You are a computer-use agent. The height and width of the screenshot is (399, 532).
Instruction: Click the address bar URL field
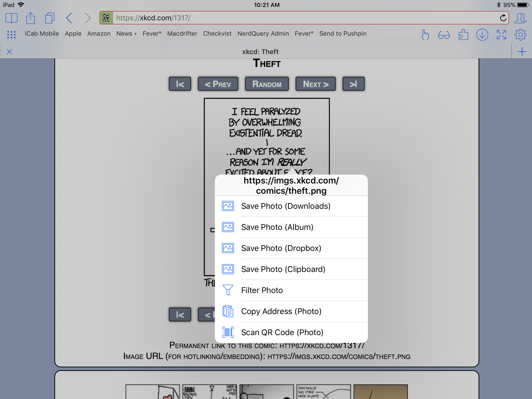(304, 18)
